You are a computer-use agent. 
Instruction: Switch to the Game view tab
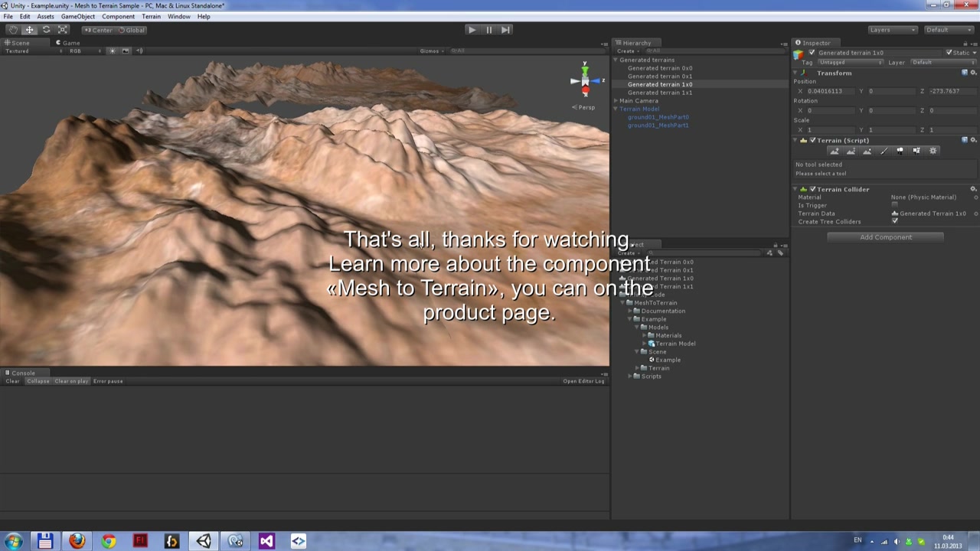coord(69,43)
